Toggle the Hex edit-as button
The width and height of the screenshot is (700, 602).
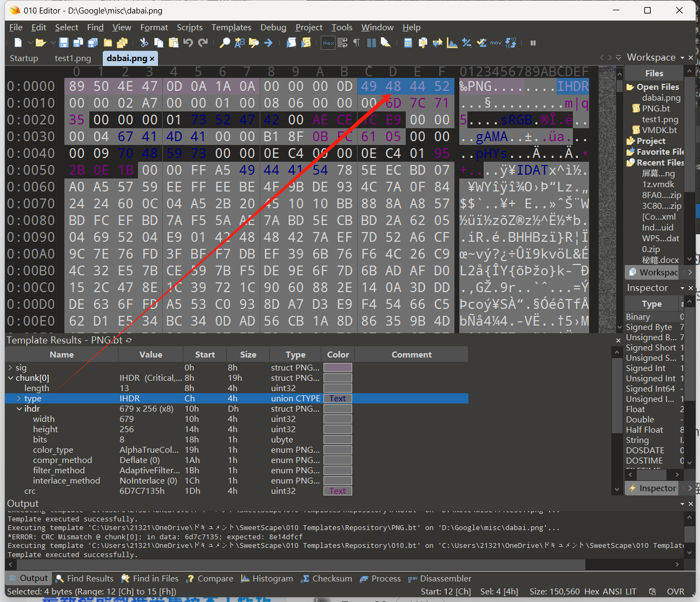coord(328,43)
